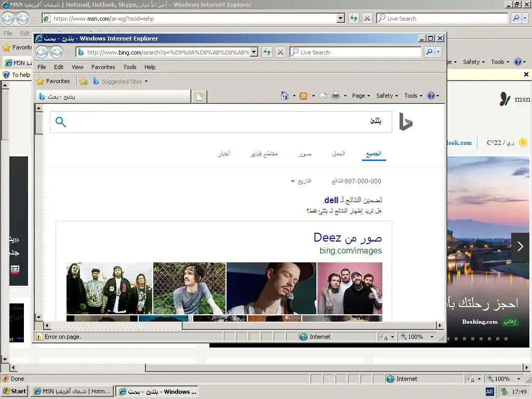Open File menu in Bing window
Image resolution: width=532 pixels, height=399 pixels.
42,67
